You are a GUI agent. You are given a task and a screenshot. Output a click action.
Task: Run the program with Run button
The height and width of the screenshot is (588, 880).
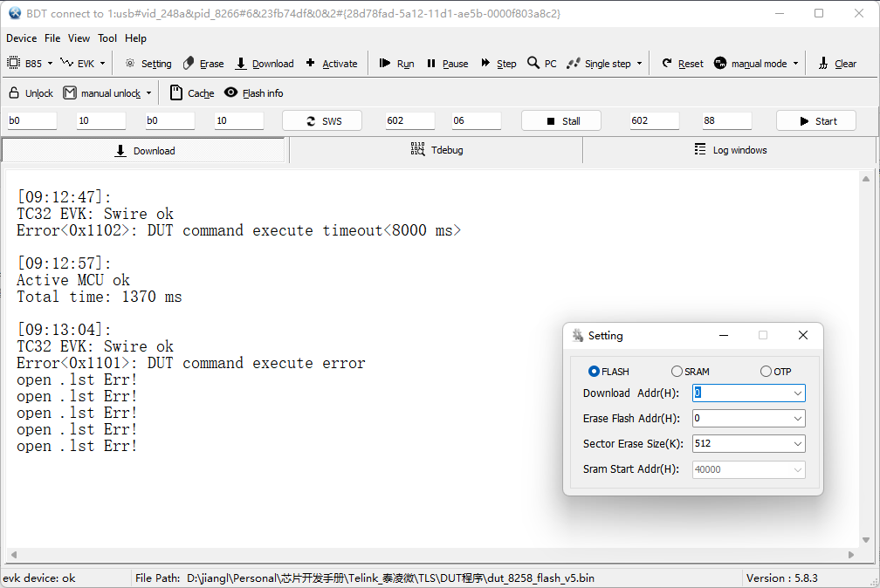pyautogui.click(x=396, y=64)
